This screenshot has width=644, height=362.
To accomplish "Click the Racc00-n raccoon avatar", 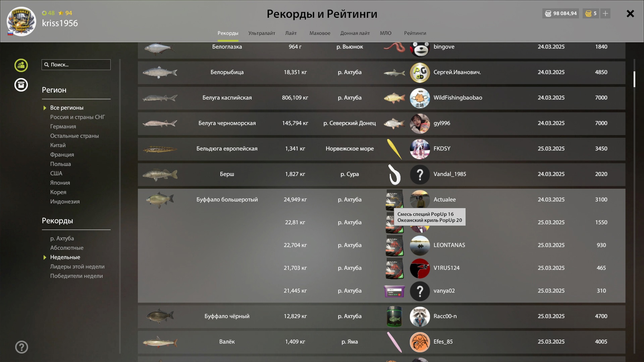I will [420, 316].
